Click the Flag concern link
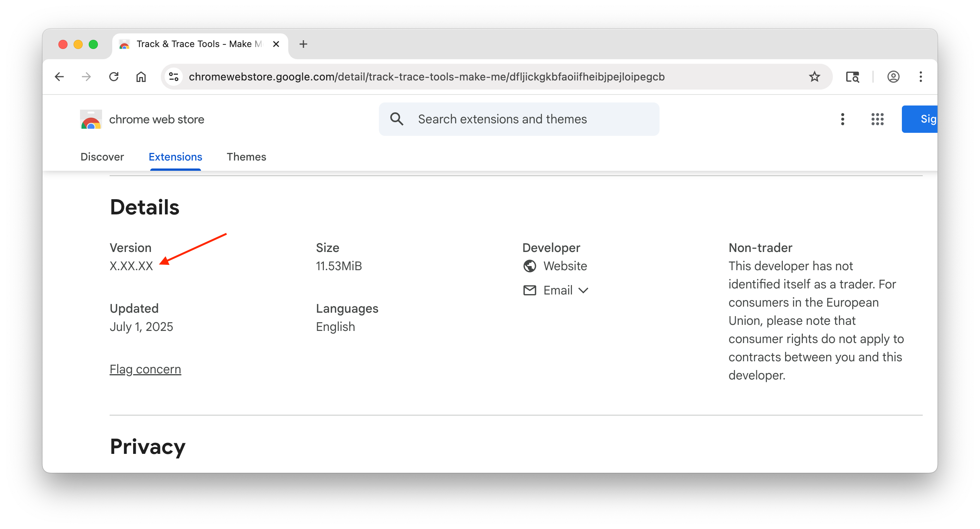The height and width of the screenshot is (529, 980). 145,369
